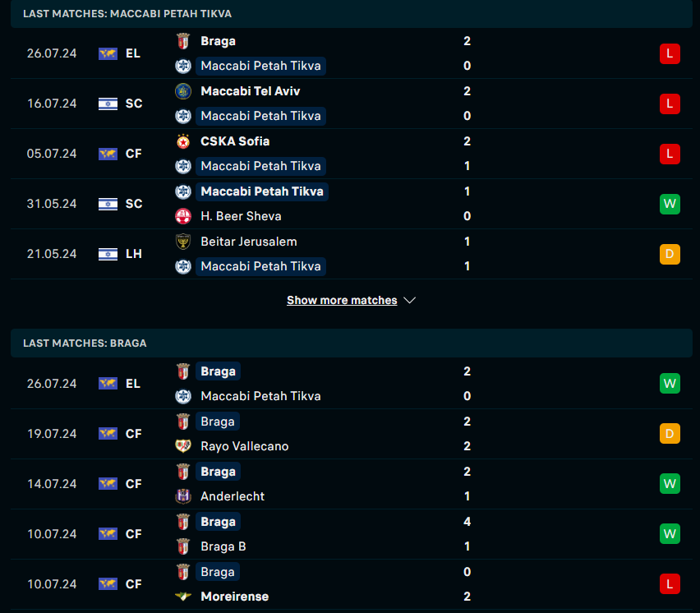Click world flag on 05.07.24 CF match
700x613 pixels.
(108, 154)
